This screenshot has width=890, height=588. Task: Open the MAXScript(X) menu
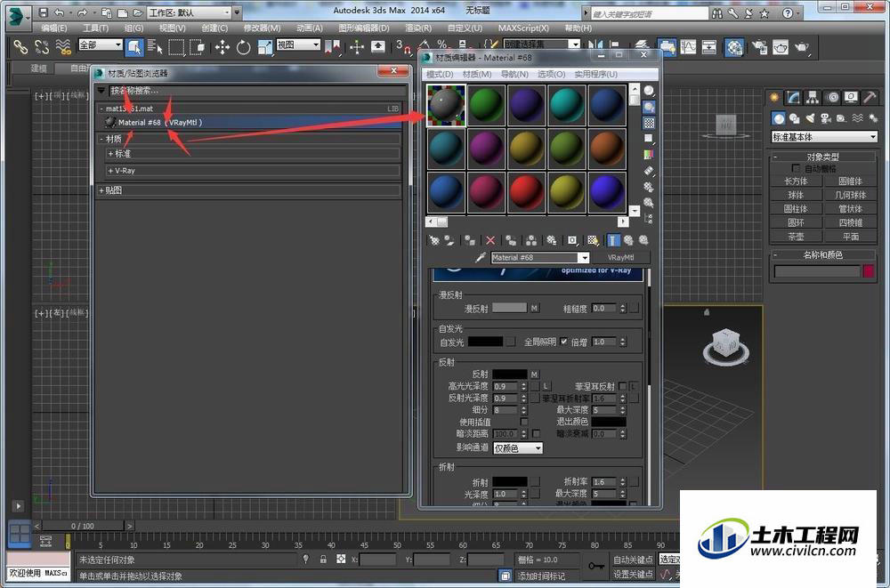pos(523,28)
